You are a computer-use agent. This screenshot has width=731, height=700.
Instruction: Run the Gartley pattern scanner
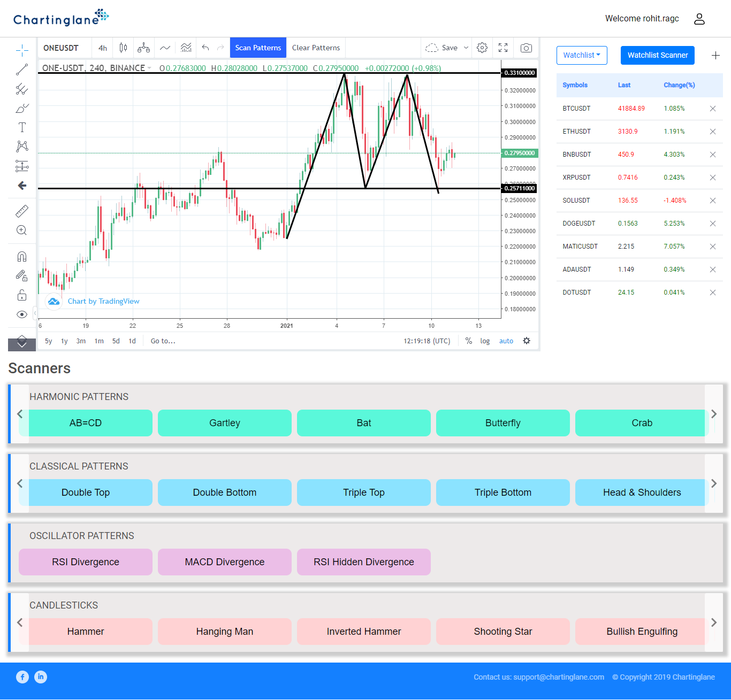[x=225, y=423]
